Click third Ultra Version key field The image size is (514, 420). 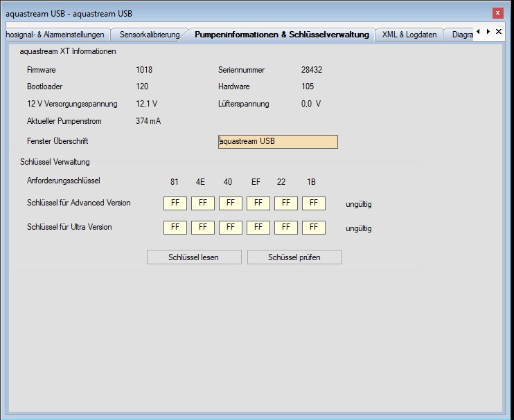click(x=231, y=228)
